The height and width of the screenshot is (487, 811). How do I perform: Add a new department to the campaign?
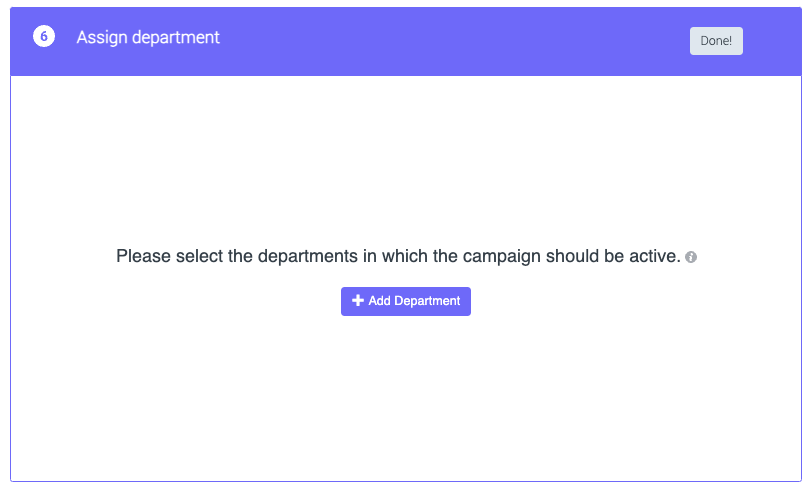[x=405, y=301]
